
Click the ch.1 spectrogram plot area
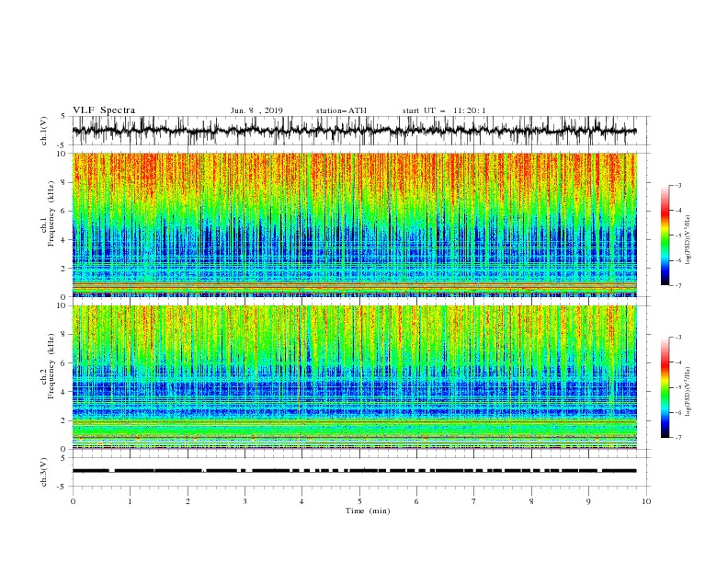click(355, 224)
